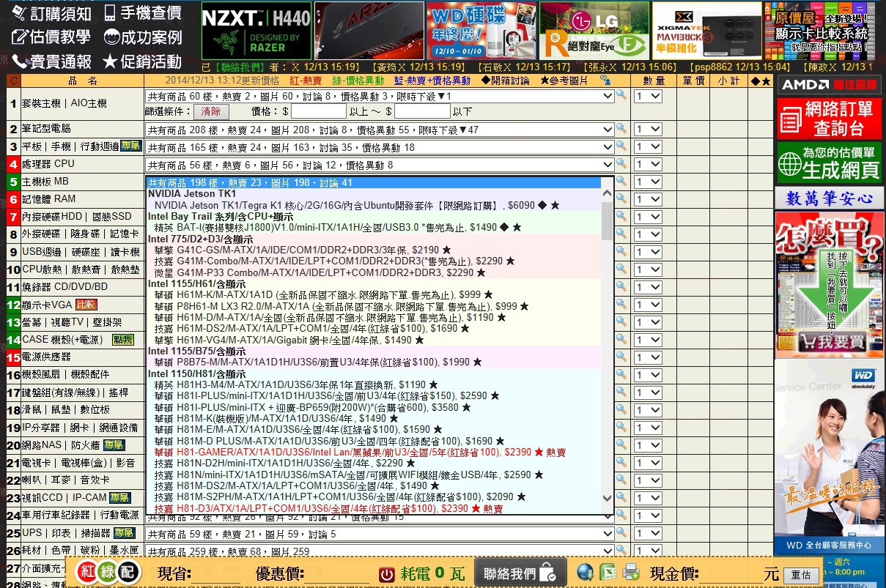Open quantity dropdown for 記憶體 RAM row
Screen dimensions: 886x588
tap(649, 200)
